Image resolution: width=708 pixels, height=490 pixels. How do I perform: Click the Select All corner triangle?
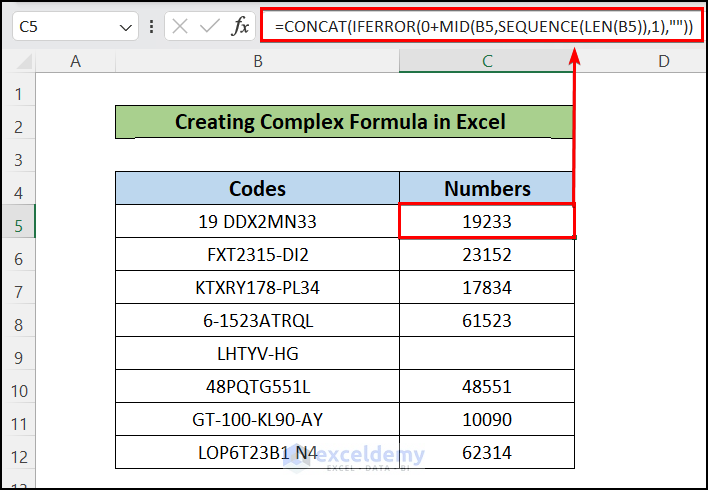pyautogui.click(x=24, y=62)
